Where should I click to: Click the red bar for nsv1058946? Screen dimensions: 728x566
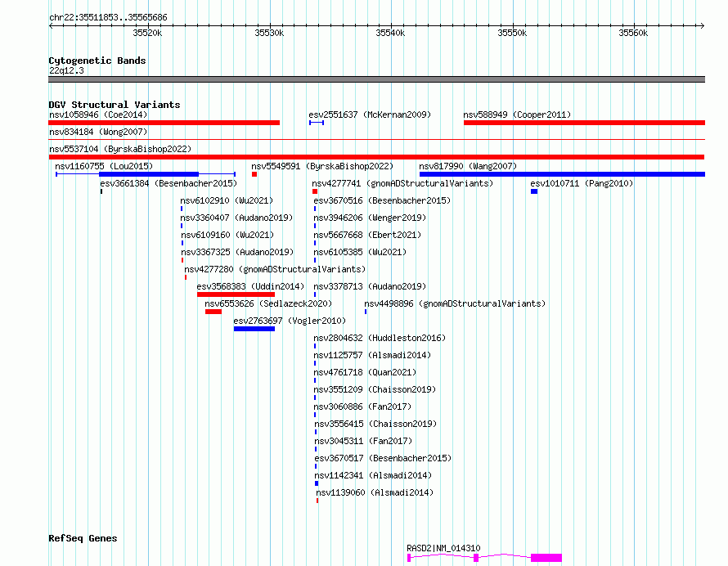pyautogui.click(x=164, y=123)
